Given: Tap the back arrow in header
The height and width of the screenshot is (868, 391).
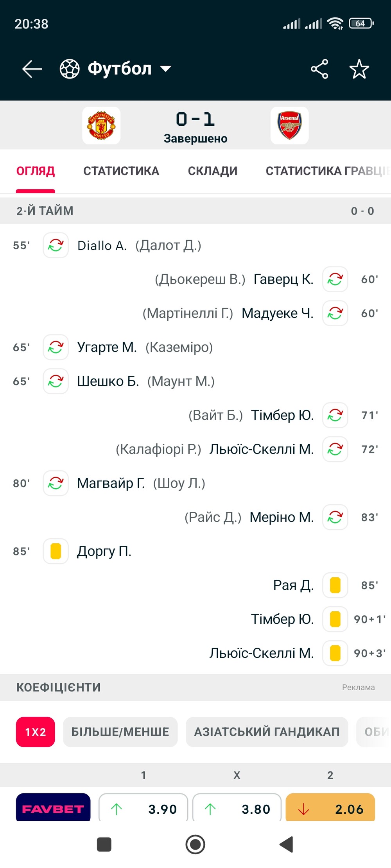Looking at the screenshot, I should (32, 69).
